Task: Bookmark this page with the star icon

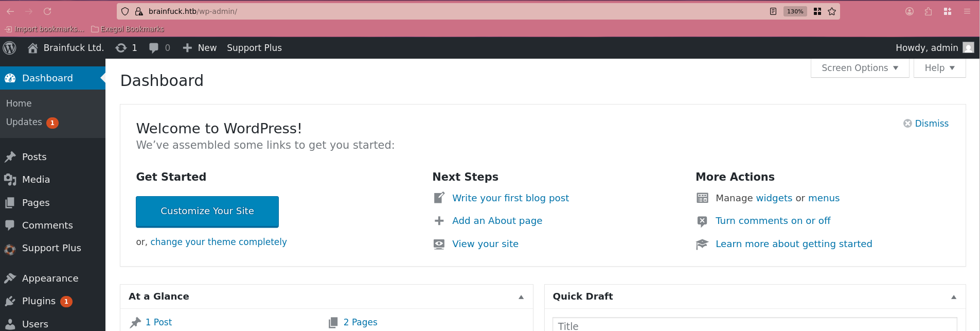Action: point(832,11)
